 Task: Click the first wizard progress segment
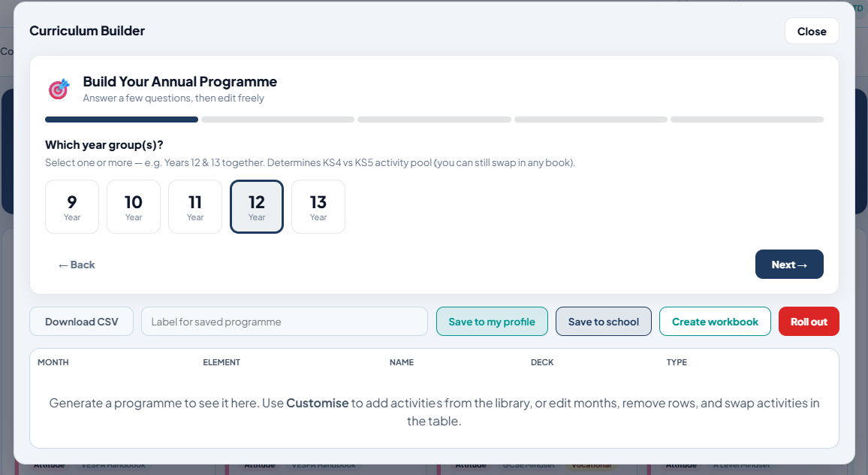click(121, 120)
